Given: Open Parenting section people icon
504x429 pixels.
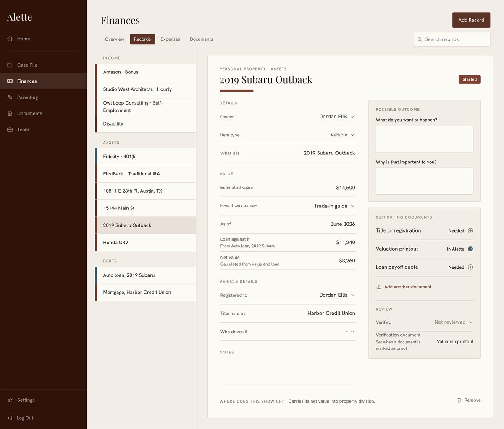Looking at the screenshot, I should pyautogui.click(x=10, y=97).
